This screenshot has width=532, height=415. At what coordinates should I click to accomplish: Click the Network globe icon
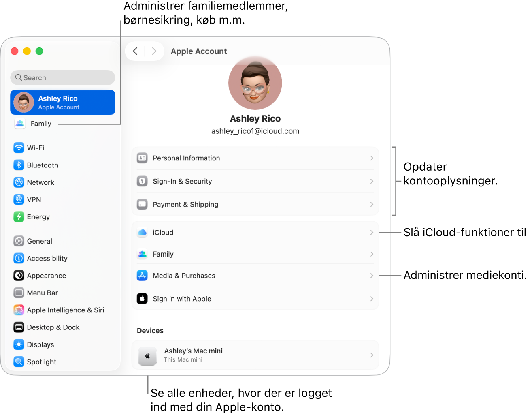pos(19,182)
